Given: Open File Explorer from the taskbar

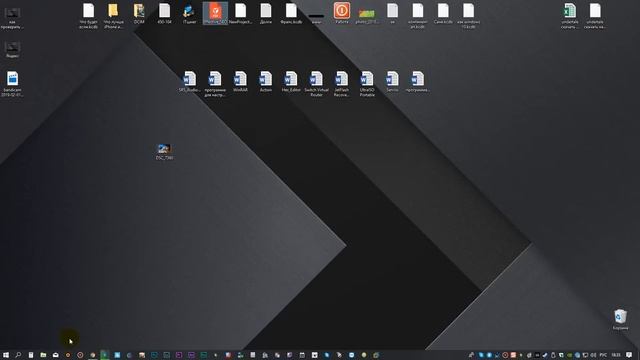Looking at the screenshot, I should [43, 355].
